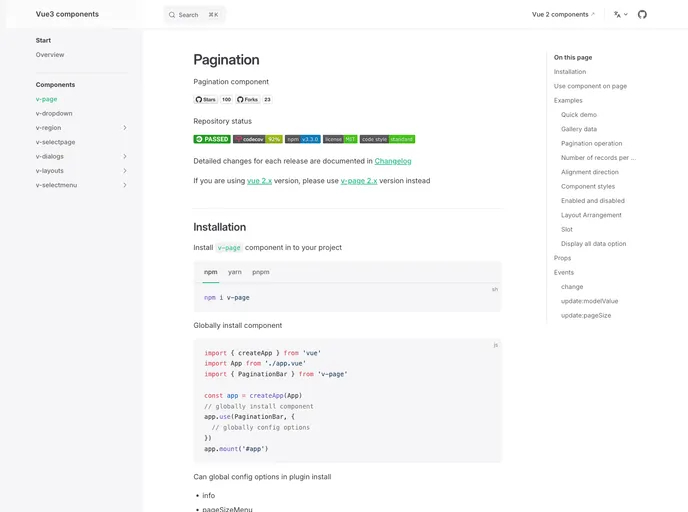Viewport: 688px width, 512px height.
Task: Click the app.mount('#app') code line
Action: (x=236, y=449)
